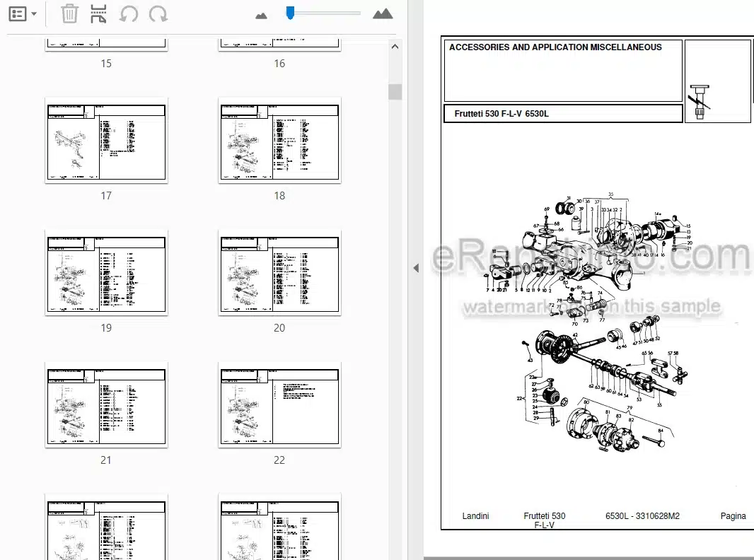The height and width of the screenshot is (560, 754).
Task: Select thumbnail below page 21
Action: [x=106, y=527]
